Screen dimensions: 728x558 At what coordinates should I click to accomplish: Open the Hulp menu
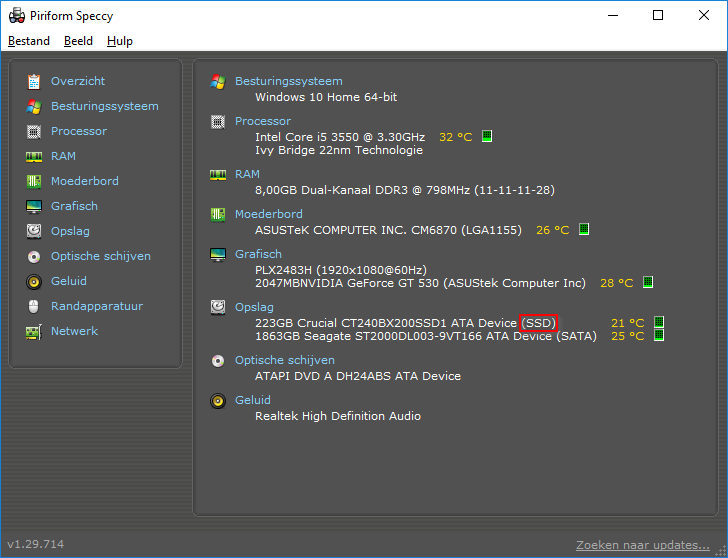(x=119, y=41)
